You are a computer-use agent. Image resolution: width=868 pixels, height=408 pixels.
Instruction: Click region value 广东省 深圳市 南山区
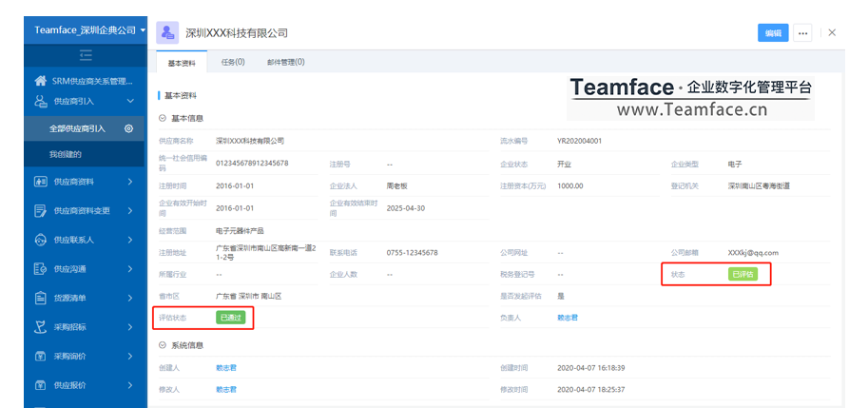click(x=248, y=296)
